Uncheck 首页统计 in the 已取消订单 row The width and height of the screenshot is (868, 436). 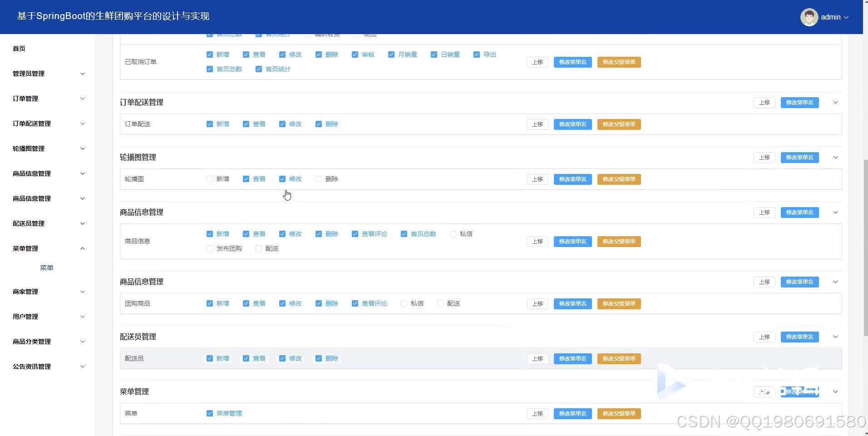pos(258,69)
